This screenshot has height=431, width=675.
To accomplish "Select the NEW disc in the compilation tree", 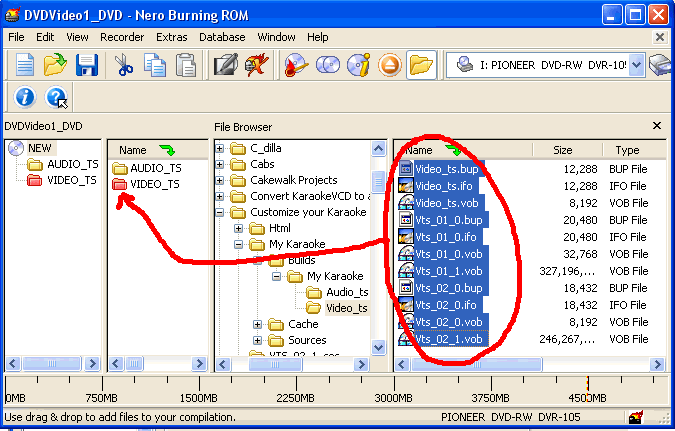I will (x=40, y=148).
